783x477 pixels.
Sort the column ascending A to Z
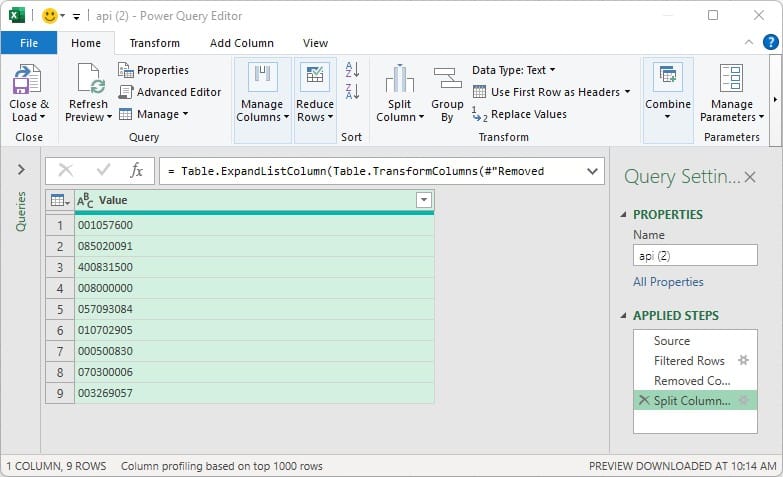click(352, 70)
